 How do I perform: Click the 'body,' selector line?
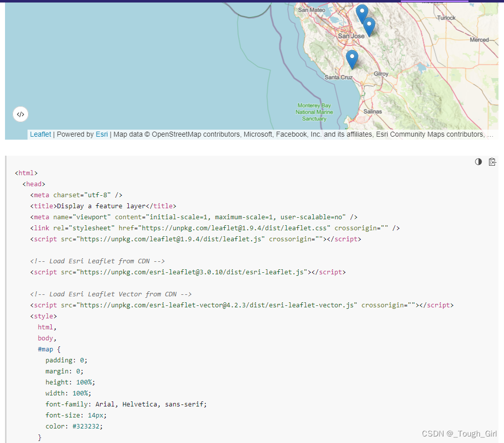point(47,338)
